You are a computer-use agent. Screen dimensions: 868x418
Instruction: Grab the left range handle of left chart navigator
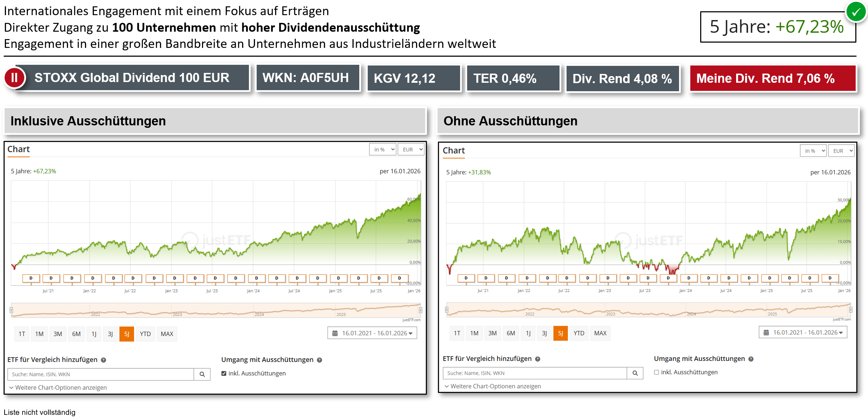tap(11, 310)
